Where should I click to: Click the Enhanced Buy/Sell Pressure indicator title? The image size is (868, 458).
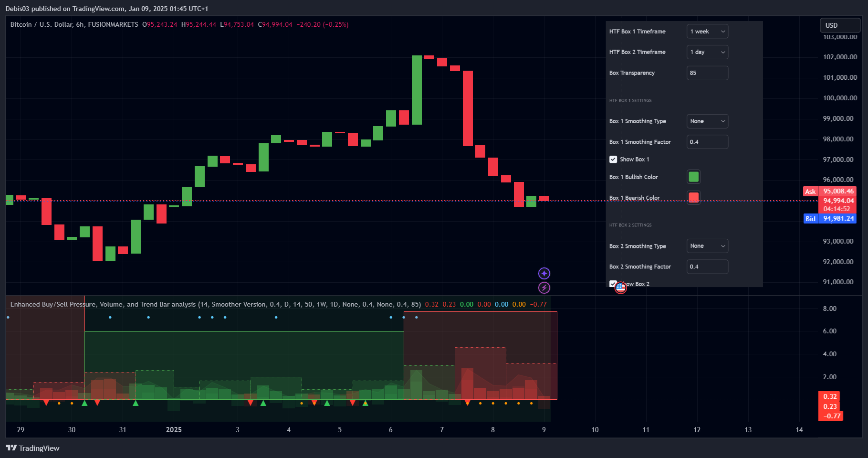[103, 304]
